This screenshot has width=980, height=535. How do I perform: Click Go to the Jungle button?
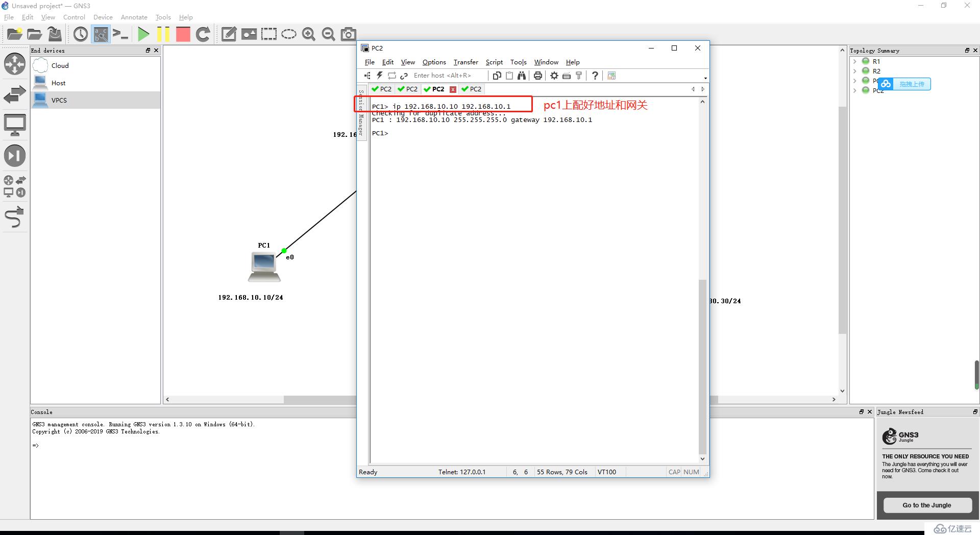(x=927, y=505)
